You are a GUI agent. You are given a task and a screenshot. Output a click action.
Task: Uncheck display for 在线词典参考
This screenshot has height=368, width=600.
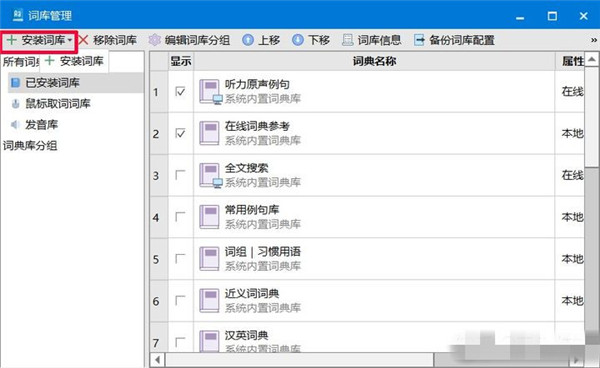click(x=180, y=133)
